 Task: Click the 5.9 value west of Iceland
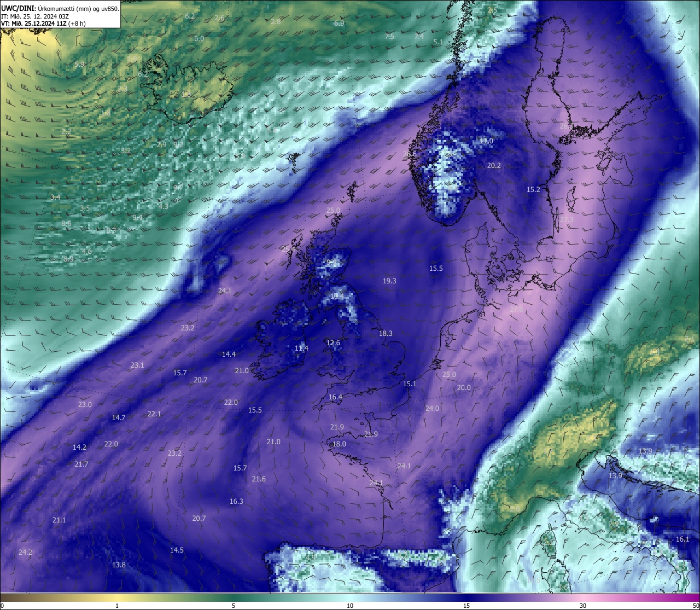(79, 64)
